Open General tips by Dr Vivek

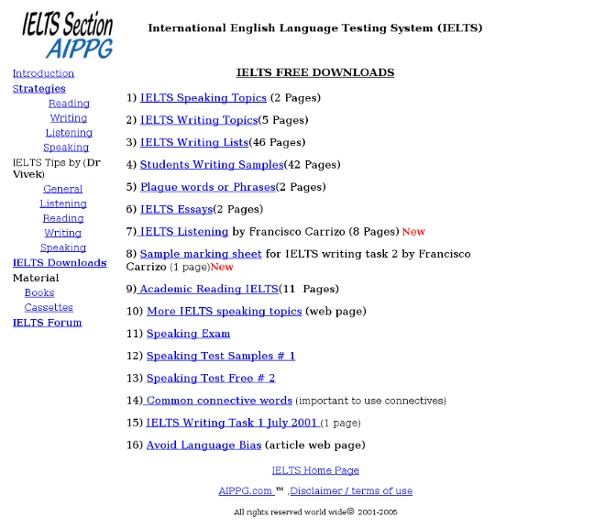tap(63, 189)
